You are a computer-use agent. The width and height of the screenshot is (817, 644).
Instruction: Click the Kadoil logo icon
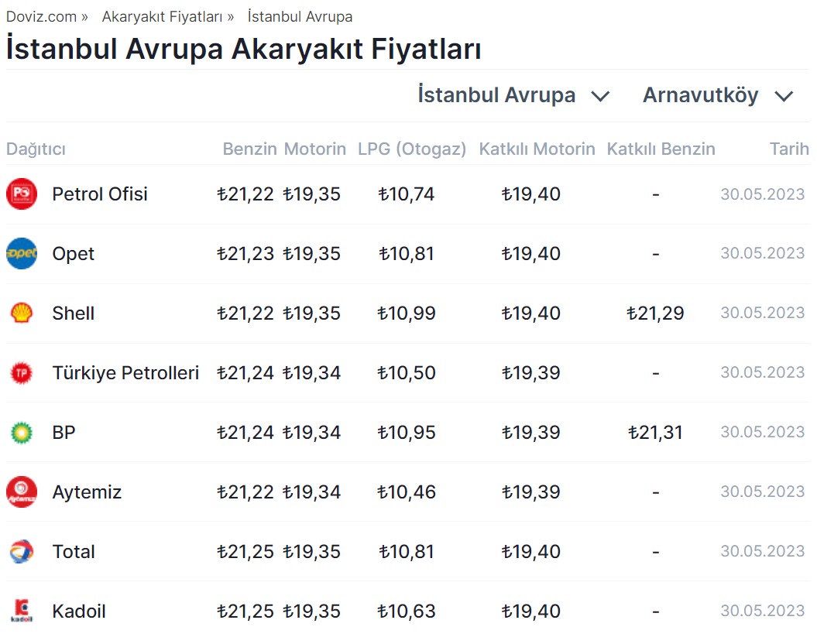point(22,611)
